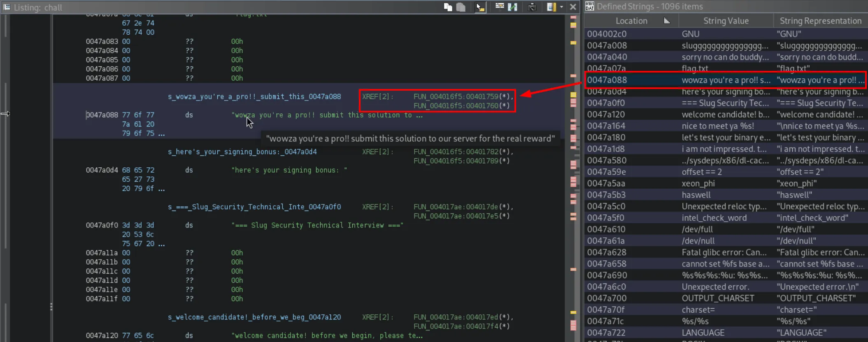
Task: Select string row 0047a628 Fatal glibc error
Action: coord(726,253)
